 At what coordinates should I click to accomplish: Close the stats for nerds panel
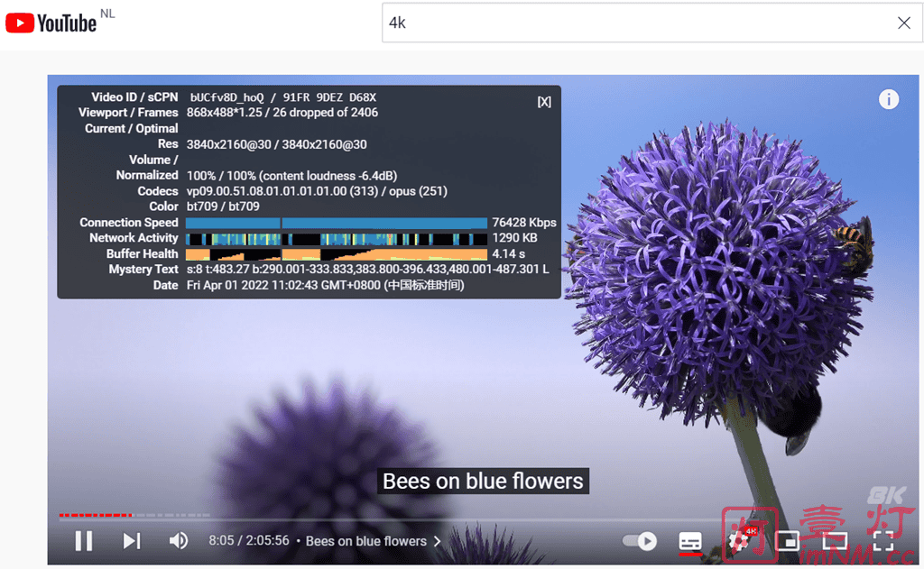[x=544, y=102]
